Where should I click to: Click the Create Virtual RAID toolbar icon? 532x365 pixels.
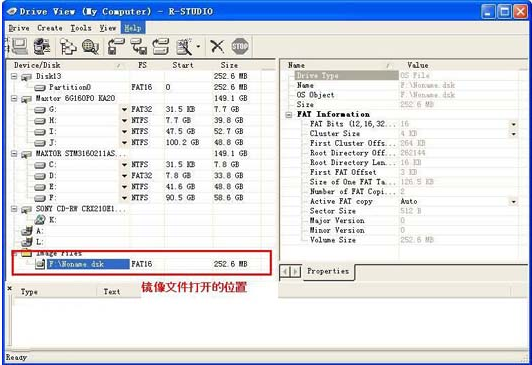160,46
